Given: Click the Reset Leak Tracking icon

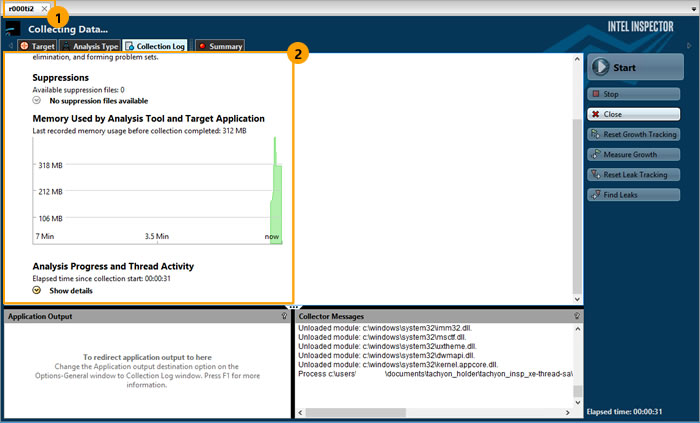Looking at the screenshot, I should pyautogui.click(x=596, y=174).
